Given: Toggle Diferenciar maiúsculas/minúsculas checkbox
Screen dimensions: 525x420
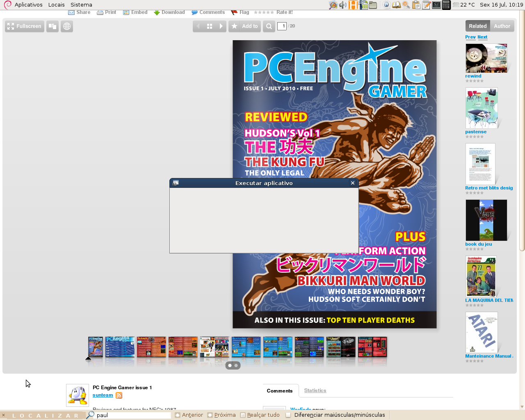Looking at the screenshot, I should click(288, 415).
